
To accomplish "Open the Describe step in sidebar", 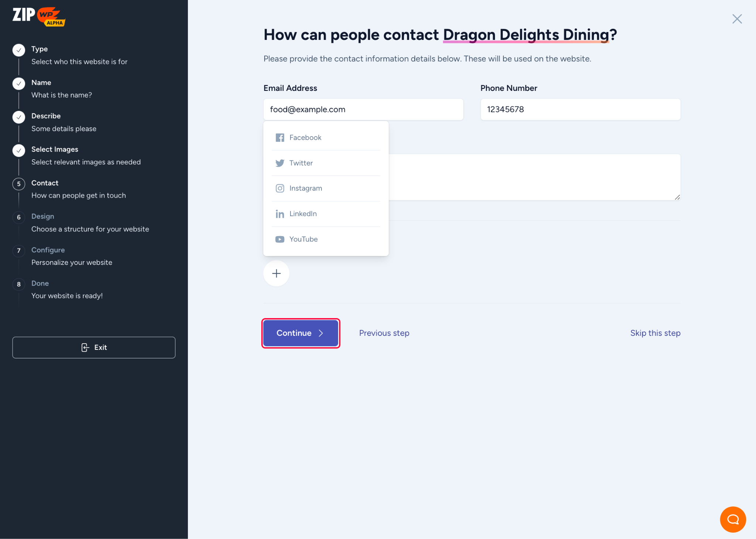I will [46, 116].
